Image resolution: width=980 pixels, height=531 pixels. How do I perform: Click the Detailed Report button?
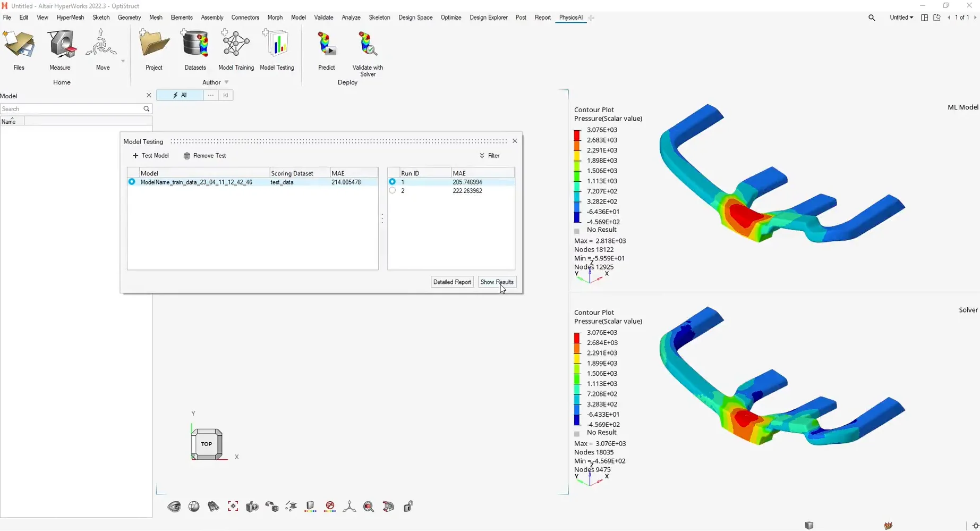click(452, 282)
